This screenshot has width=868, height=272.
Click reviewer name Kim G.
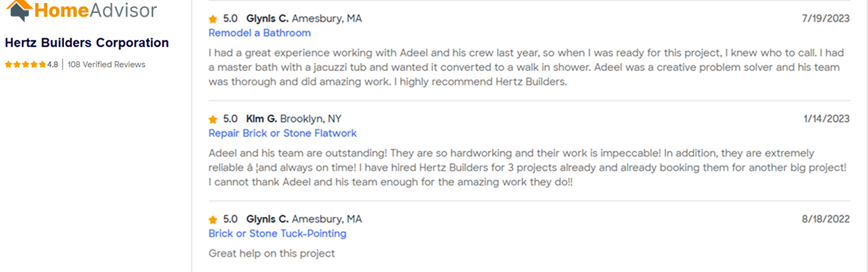261,119
